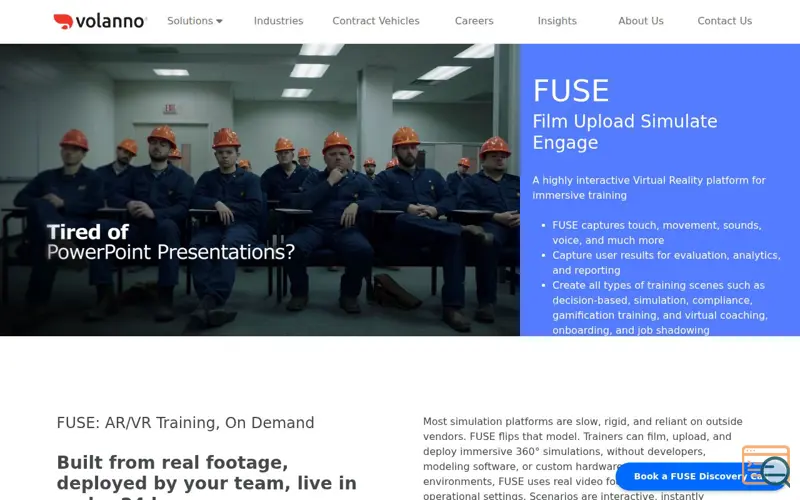Click the hard-hat workers hero image
The width and height of the screenshot is (800, 500).
pyautogui.click(x=260, y=190)
